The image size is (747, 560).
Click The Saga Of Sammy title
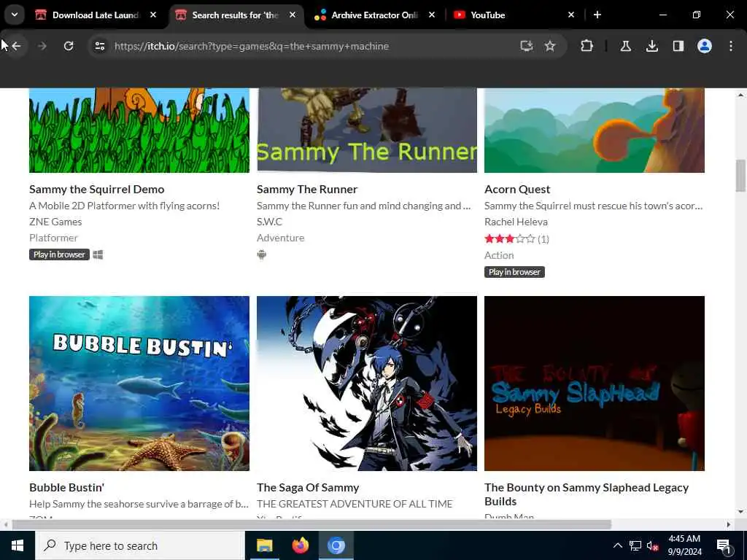(308, 488)
